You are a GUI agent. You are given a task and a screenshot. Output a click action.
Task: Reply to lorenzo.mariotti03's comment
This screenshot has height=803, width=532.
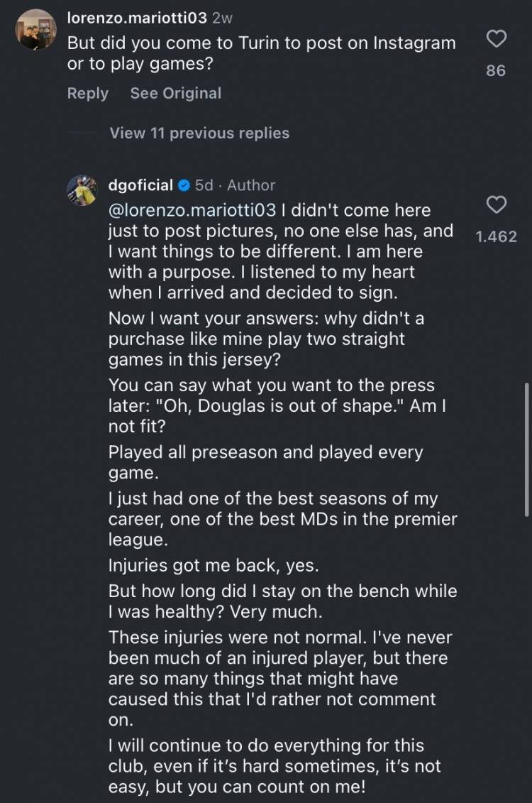tap(87, 93)
